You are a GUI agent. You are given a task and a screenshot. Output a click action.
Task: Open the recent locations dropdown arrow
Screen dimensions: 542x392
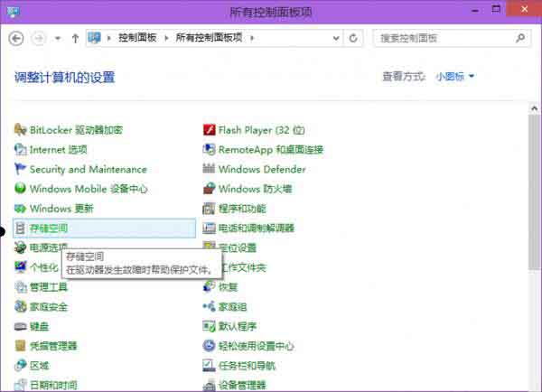click(58, 38)
